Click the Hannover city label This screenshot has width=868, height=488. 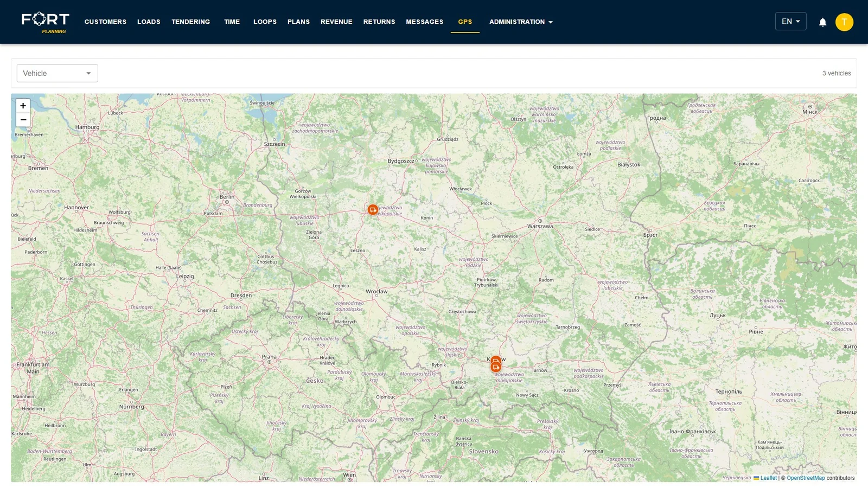(x=76, y=208)
